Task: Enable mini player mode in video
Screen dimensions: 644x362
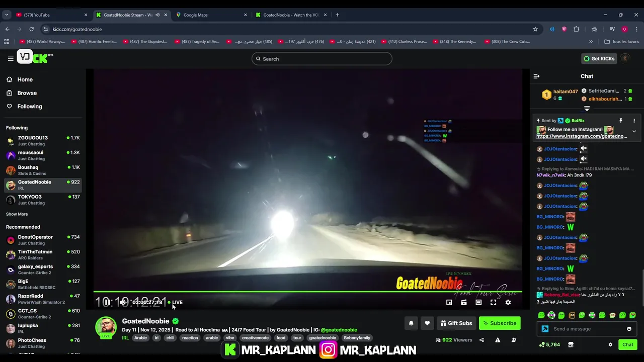Action: (x=449, y=302)
